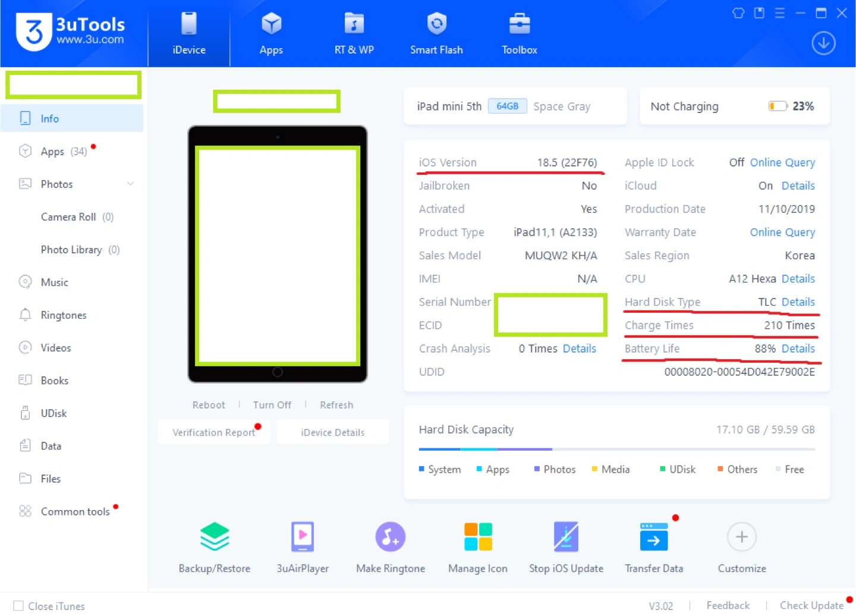Open Data in the sidebar
The height and width of the screenshot is (616, 856).
click(x=72, y=445)
